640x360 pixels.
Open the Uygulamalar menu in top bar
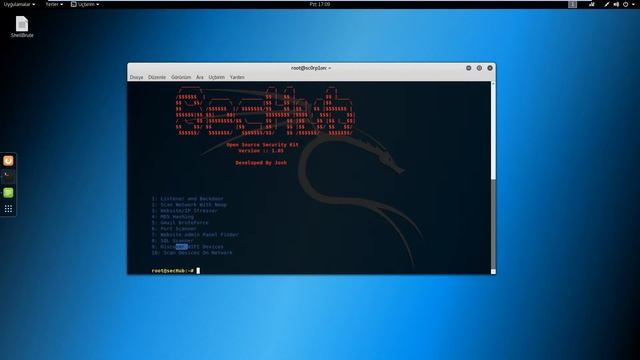[19, 4]
